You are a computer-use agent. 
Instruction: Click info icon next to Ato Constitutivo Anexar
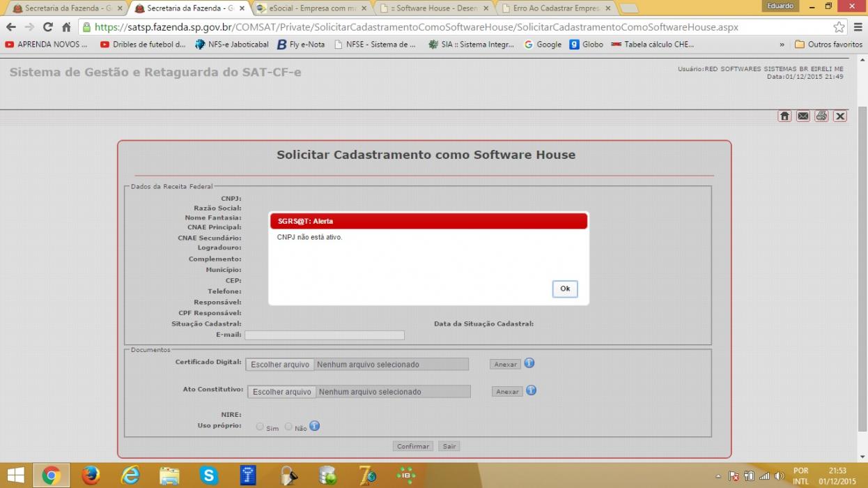(x=532, y=390)
